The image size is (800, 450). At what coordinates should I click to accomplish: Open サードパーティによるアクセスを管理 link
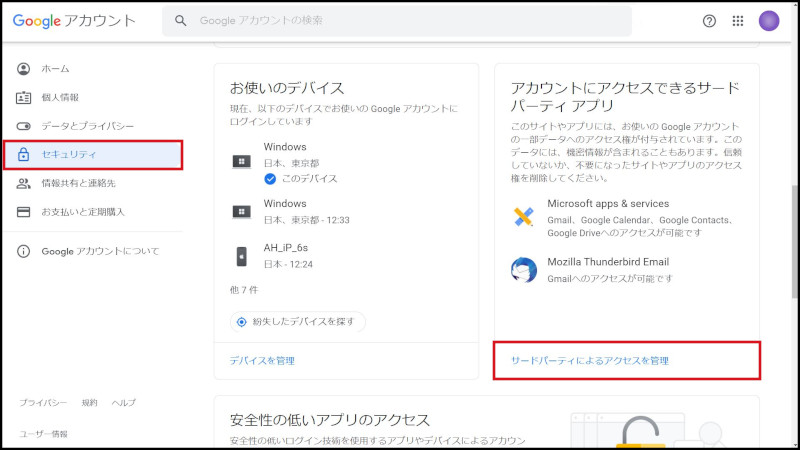pyautogui.click(x=589, y=360)
